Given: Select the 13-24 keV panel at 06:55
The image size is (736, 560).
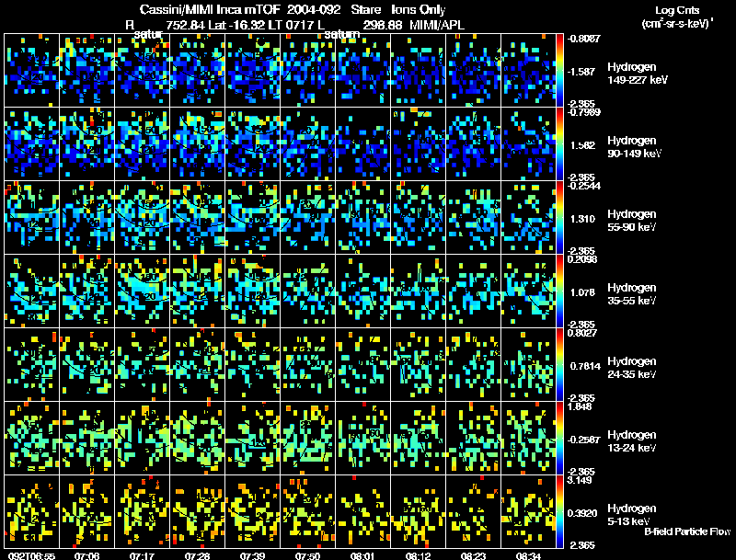Looking at the screenshot, I should (x=32, y=439).
